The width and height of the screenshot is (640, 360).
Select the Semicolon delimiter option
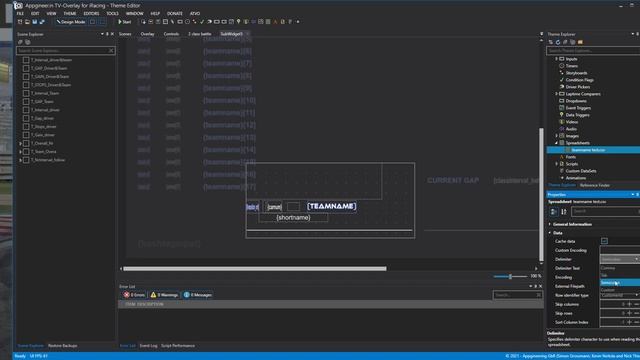pyautogui.click(x=620, y=282)
